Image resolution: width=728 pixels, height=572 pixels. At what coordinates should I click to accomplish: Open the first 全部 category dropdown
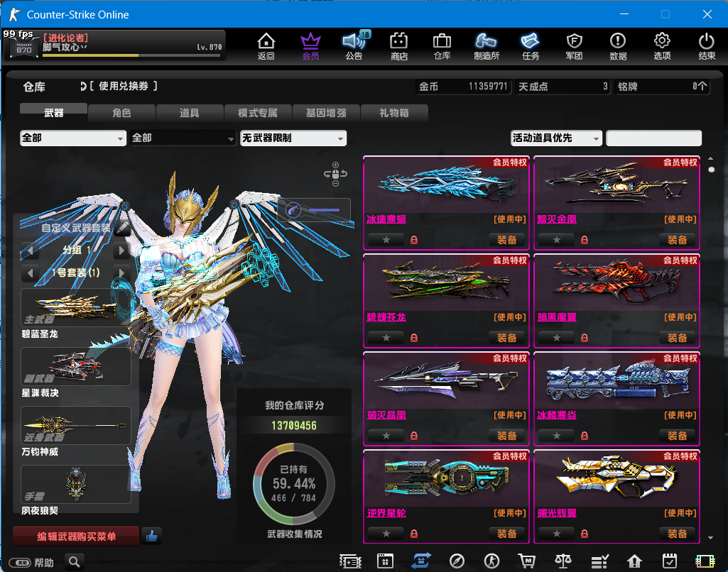click(73, 138)
